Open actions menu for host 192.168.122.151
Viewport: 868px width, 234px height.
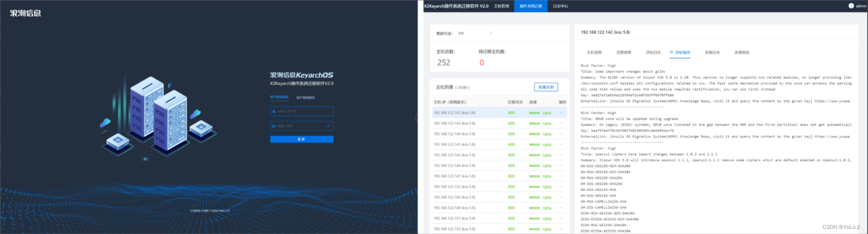click(561, 219)
